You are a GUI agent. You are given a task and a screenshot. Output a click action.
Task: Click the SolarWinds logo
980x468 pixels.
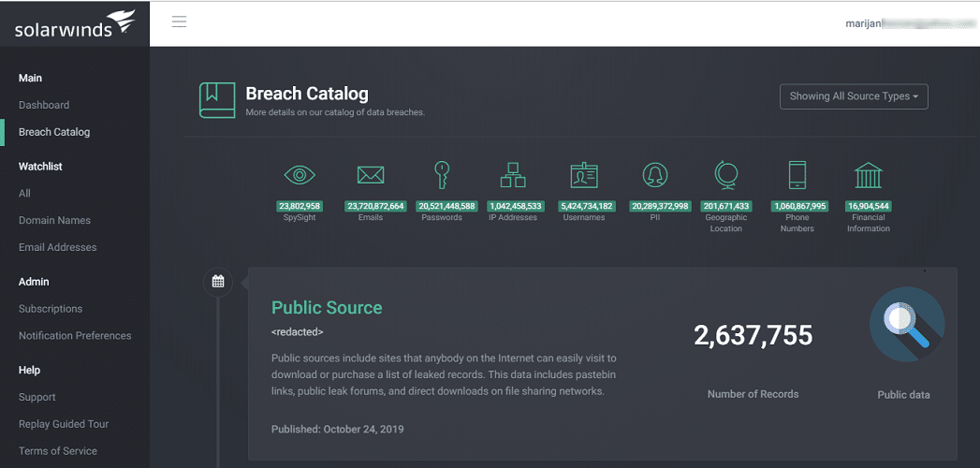point(74,23)
